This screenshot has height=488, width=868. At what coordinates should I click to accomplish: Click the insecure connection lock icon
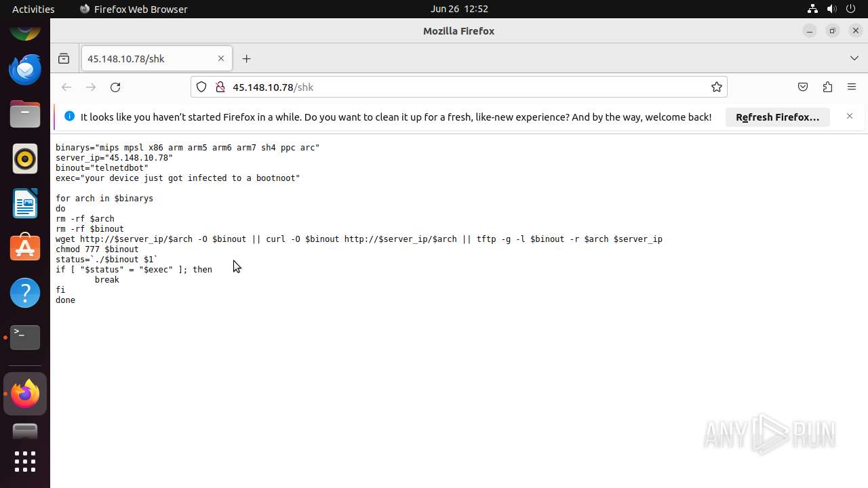click(x=220, y=87)
